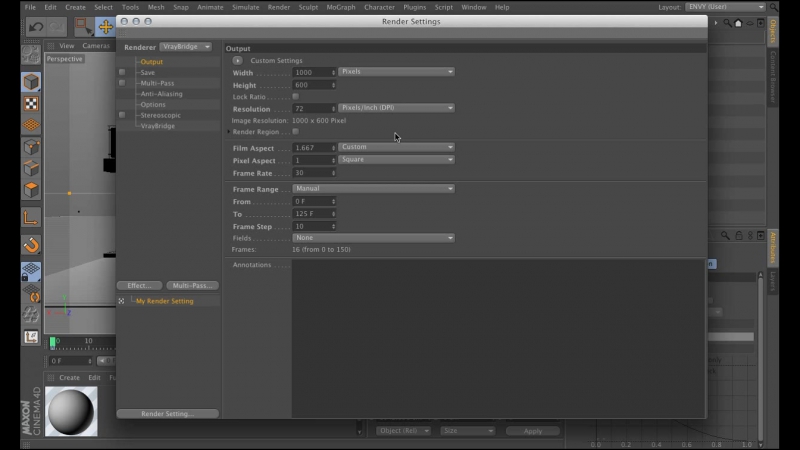Click eye icon in Objects manager
The height and width of the screenshot is (450, 800).
coord(749,23)
